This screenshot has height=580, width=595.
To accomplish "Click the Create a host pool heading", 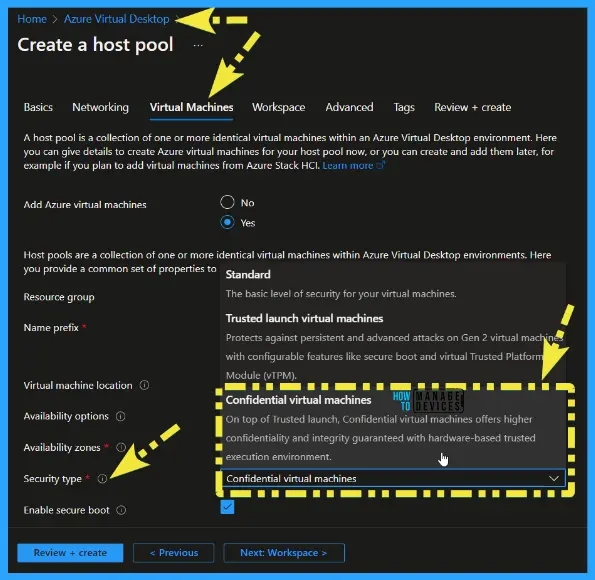I will pyautogui.click(x=95, y=45).
